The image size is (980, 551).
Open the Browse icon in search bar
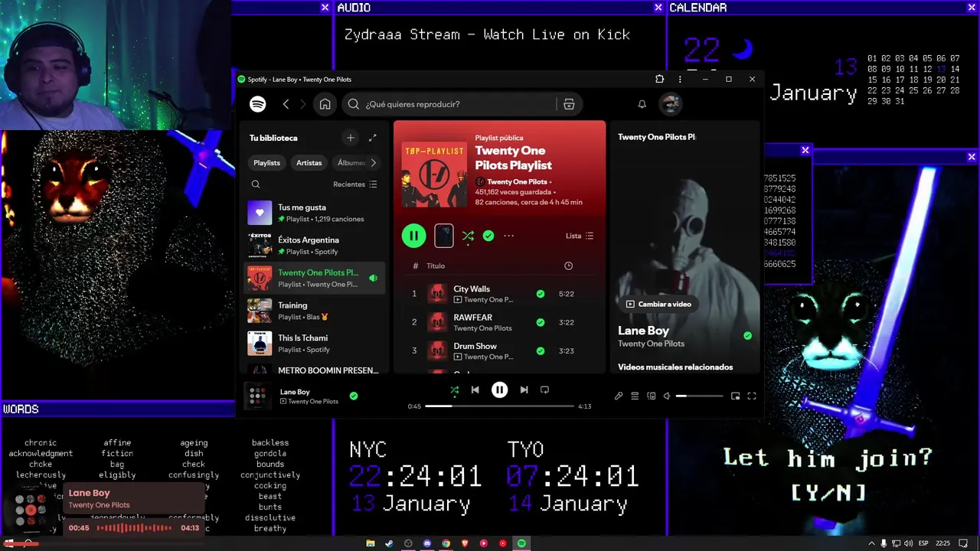click(x=569, y=104)
